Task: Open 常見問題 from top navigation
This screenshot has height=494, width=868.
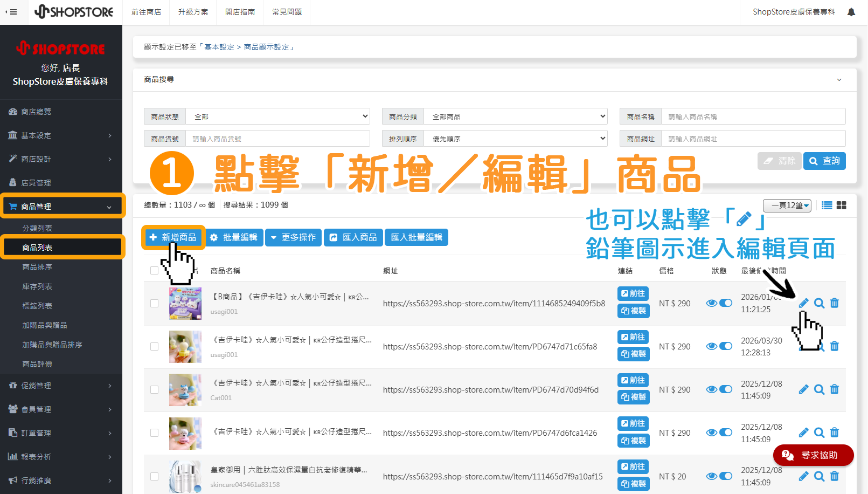Action: click(287, 11)
